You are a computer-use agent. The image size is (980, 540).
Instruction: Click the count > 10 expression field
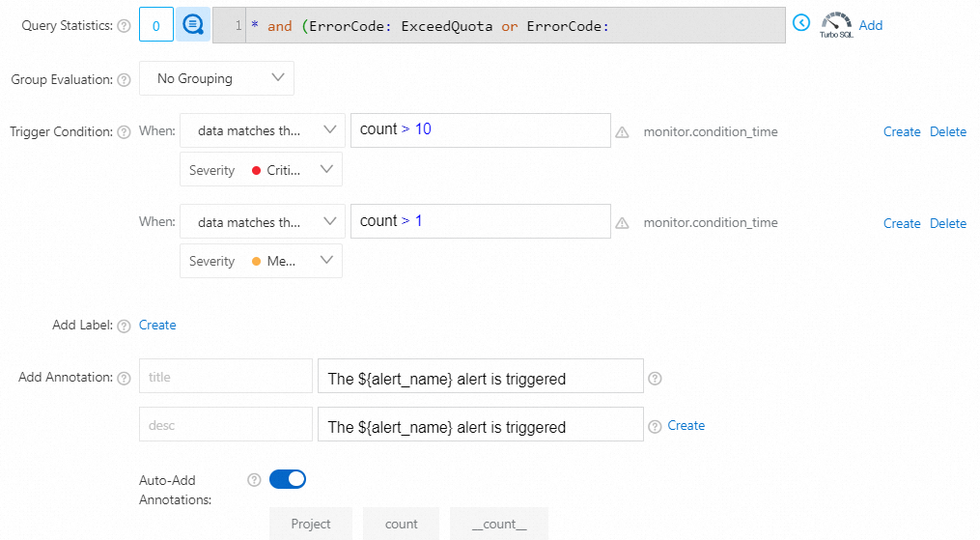pyautogui.click(x=480, y=130)
